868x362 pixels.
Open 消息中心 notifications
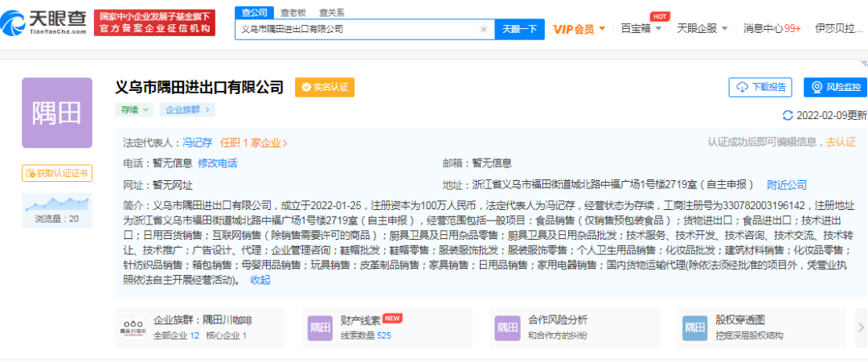[772, 28]
